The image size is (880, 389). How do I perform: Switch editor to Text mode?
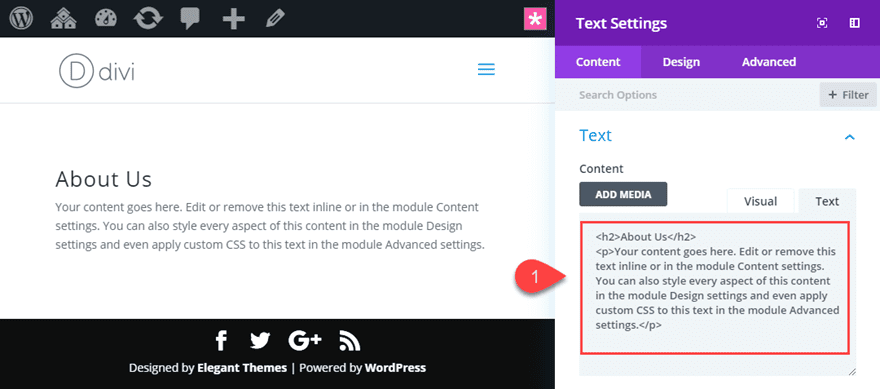[x=827, y=201]
